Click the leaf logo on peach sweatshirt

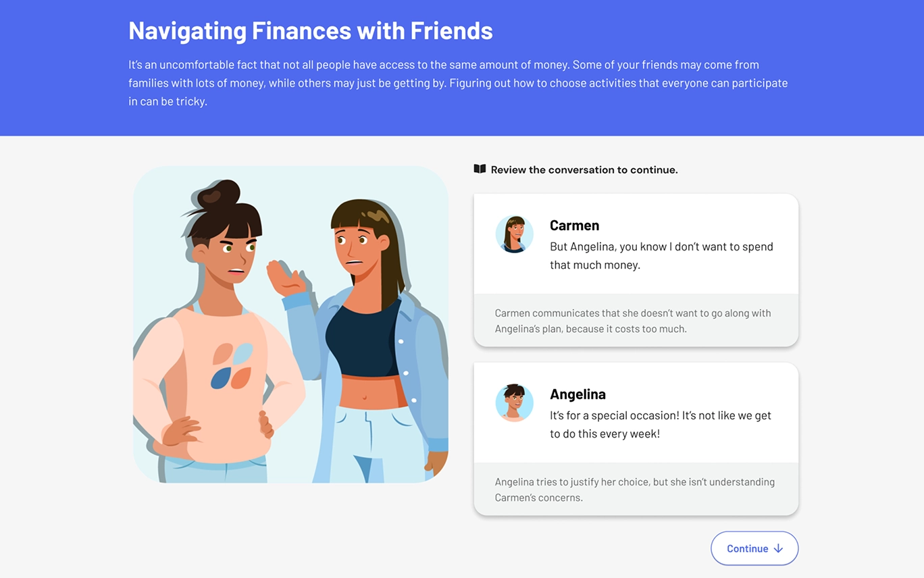tap(232, 367)
